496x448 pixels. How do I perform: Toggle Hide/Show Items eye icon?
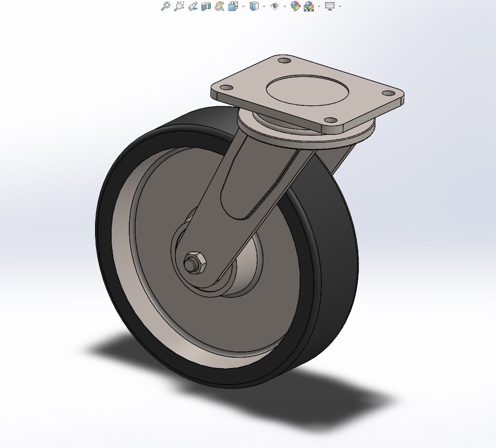click(x=274, y=7)
